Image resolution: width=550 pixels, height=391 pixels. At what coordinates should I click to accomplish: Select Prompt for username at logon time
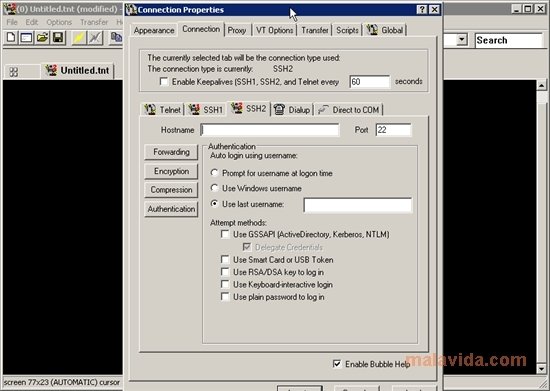tap(214, 173)
